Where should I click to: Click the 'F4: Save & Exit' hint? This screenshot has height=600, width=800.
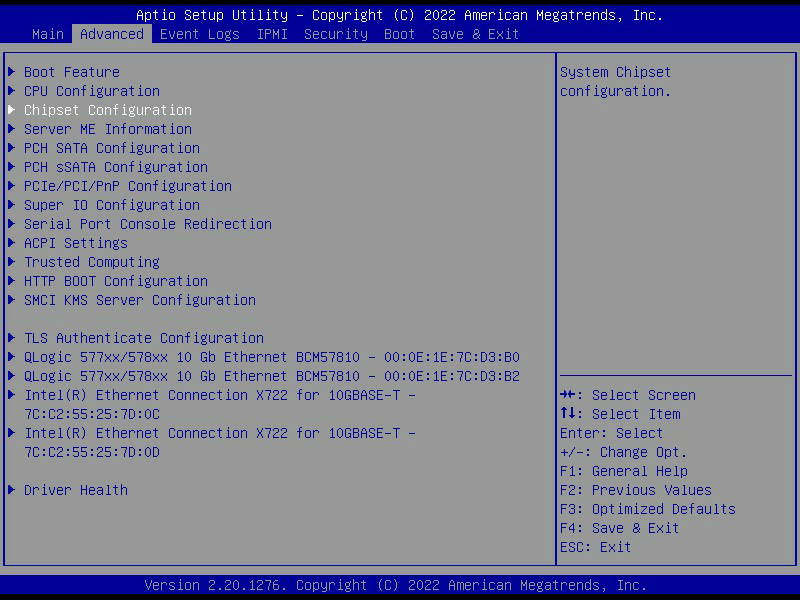click(619, 528)
